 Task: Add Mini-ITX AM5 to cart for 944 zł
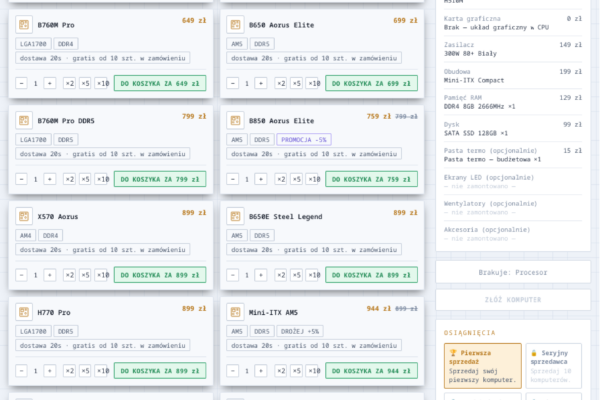371,371
